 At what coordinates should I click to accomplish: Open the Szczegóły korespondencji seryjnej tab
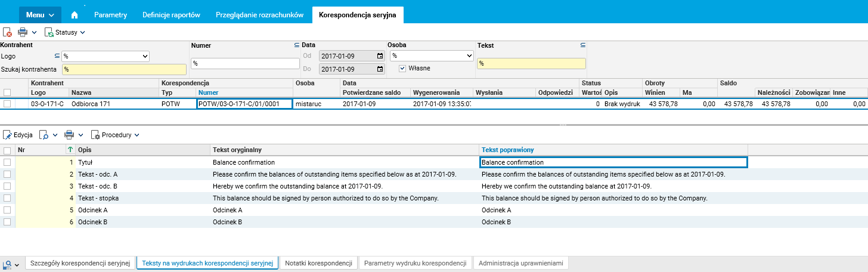pos(80,263)
